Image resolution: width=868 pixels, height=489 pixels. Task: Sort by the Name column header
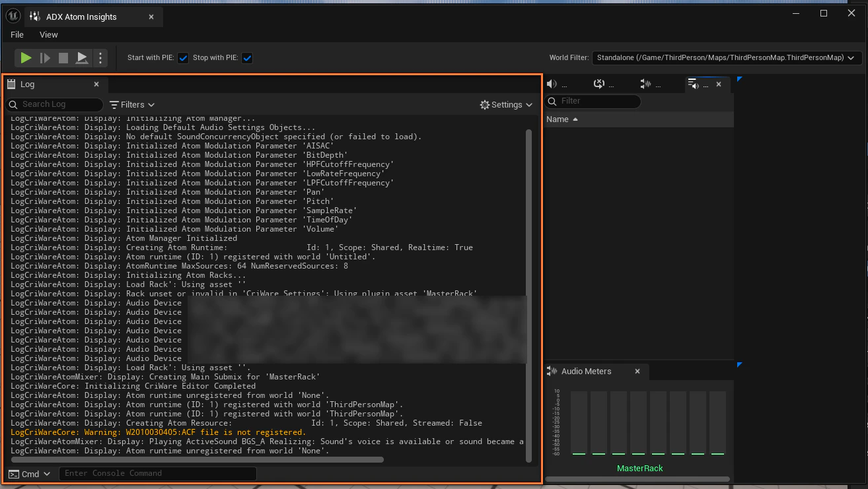tap(639, 119)
